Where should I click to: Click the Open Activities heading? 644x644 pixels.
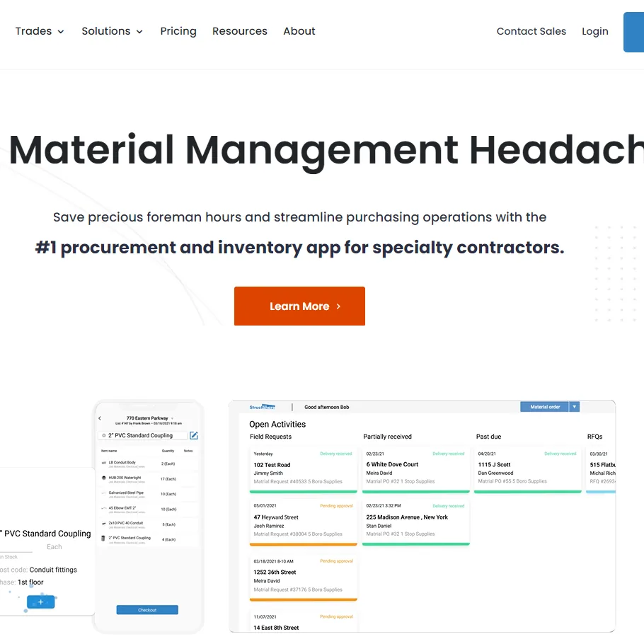[277, 425]
